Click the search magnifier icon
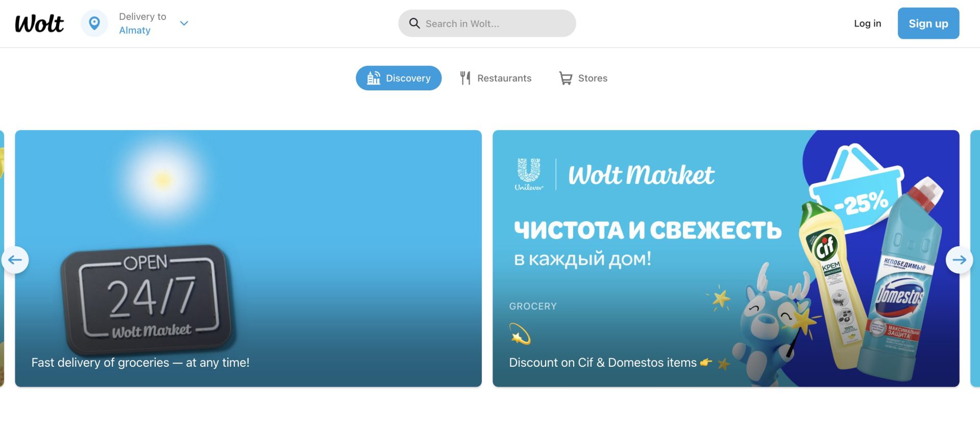Viewport: 980px width, 428px height. click(x=414, y=23)
